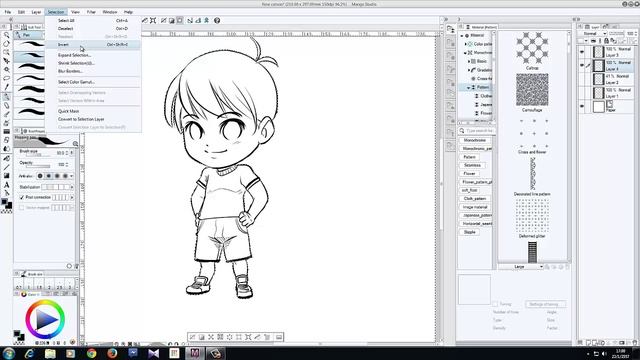Toggle visibility of Paper layer
The height and width of the screenshot is (360, 640).
(582, 107)
